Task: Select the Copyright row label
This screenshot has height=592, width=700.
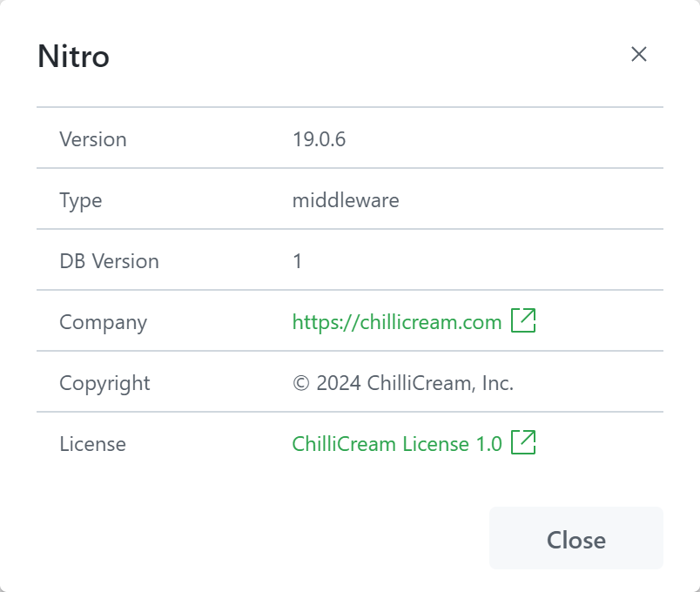Action: click(104, 383)
